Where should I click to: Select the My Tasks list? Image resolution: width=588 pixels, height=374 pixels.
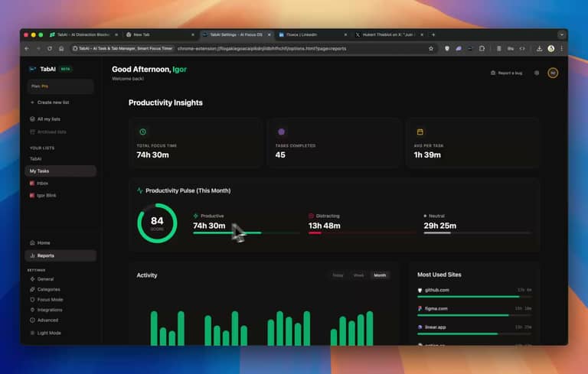[60, 171]
